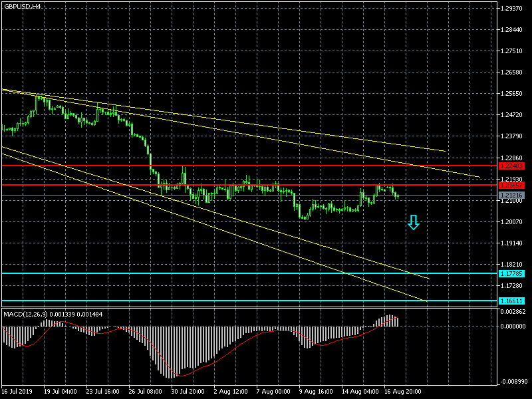The width and height of the screenshot is (532, 399).
Task: Click the gray current price tag 1.21216
Action: pos(515,196)
